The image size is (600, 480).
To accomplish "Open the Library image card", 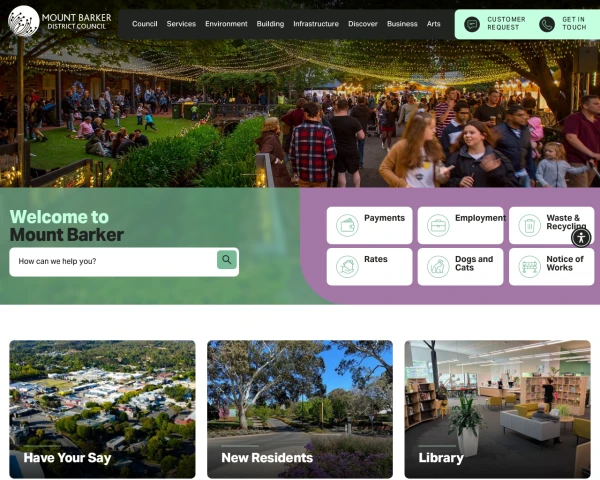I will click(x=497, y=409).
